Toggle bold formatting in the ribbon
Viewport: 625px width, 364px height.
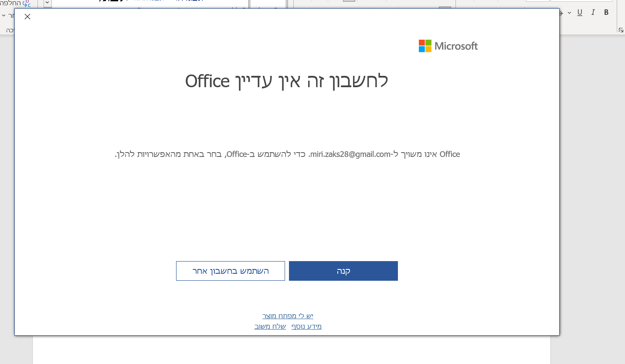pyautogui.click(x=606, y=12)
